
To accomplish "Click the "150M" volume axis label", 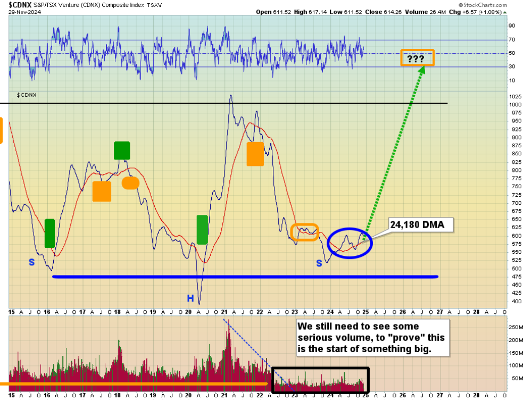I will [516, 353].
